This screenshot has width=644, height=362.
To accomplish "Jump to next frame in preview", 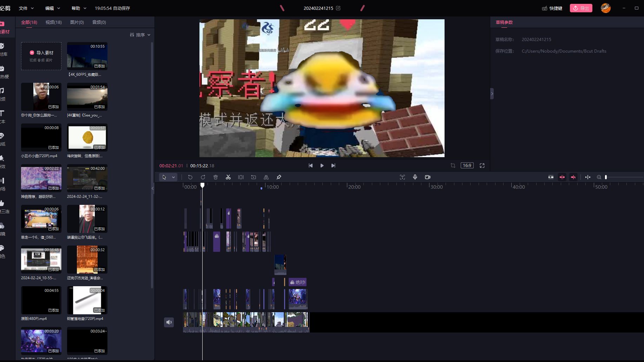I will [333, 166].
